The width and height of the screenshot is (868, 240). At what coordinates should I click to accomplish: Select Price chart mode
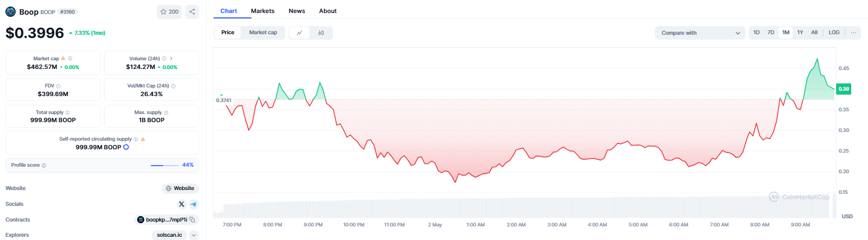point(228,33)
